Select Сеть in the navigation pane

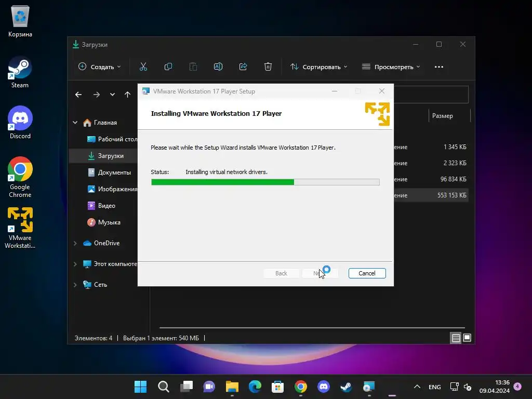click(95, 285)
